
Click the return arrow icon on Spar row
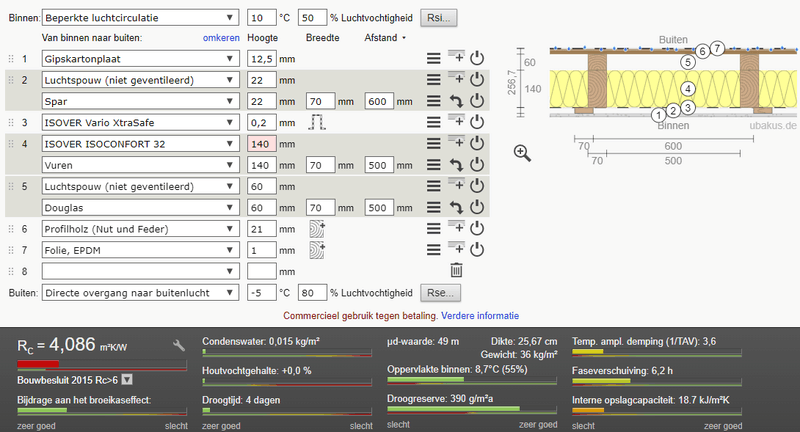[456, 101]
